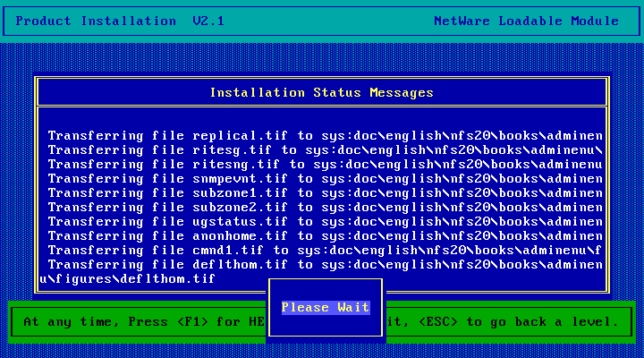Image resolution: width=644 pixels, height=358 pixels.
Task: Select the ugstatus.tif transfer message line
Action: pyautogui.click(x=325, y=222)
